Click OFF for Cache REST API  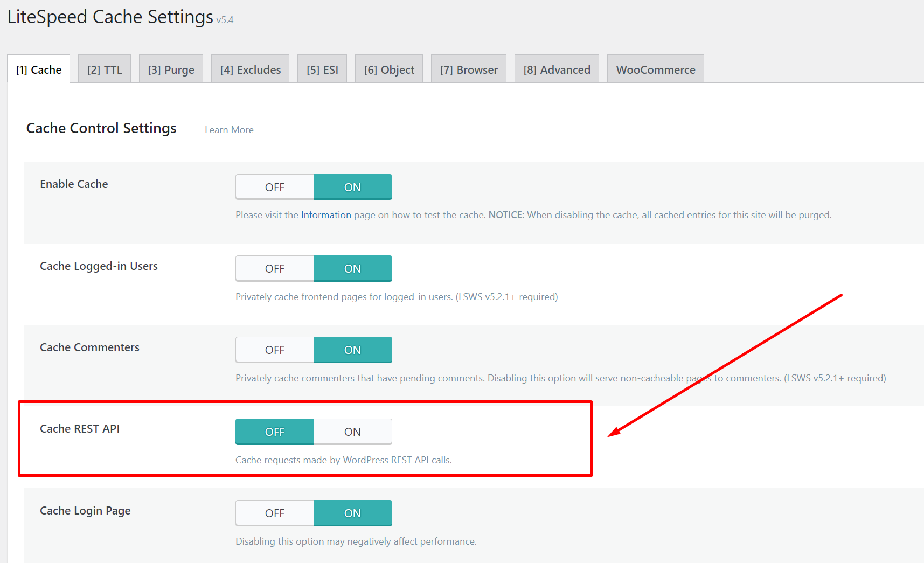(x=275, y=432)
